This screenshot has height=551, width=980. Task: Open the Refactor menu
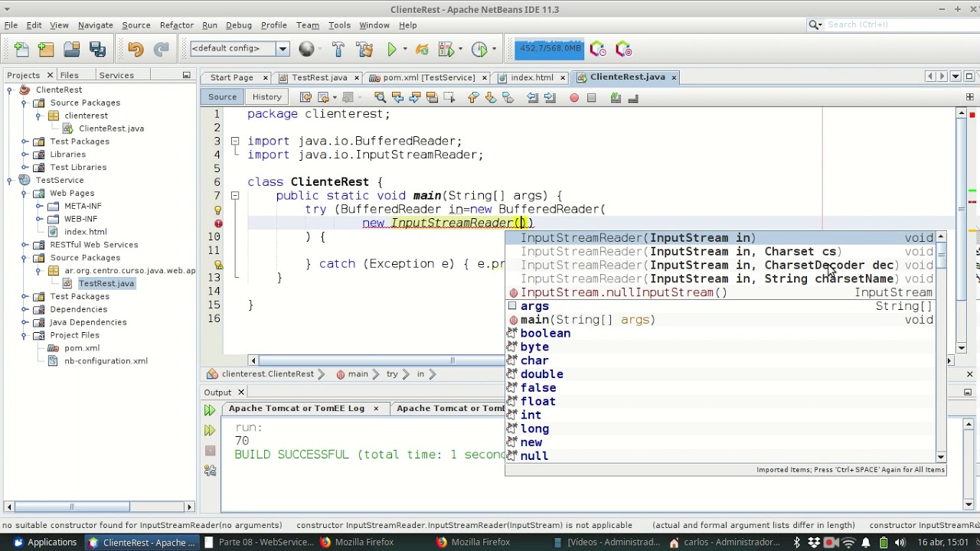tap(176, 25)
